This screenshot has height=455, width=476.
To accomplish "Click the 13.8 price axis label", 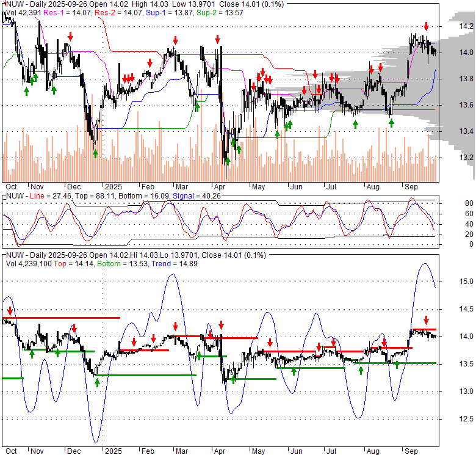I will point(466,79).
